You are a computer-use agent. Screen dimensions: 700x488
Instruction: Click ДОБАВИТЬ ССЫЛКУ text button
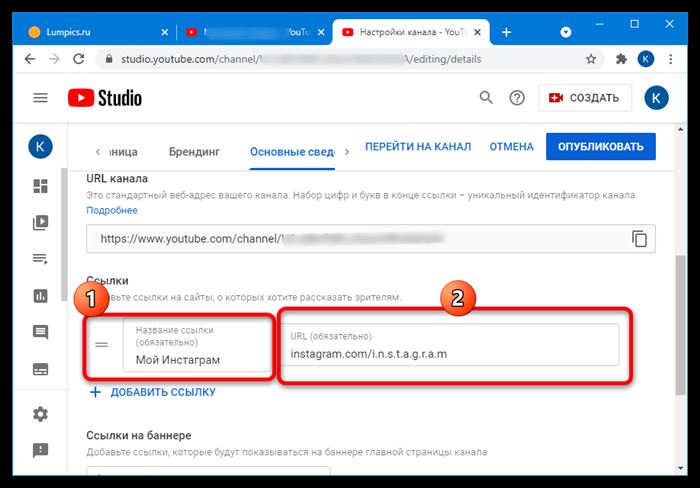163,392
